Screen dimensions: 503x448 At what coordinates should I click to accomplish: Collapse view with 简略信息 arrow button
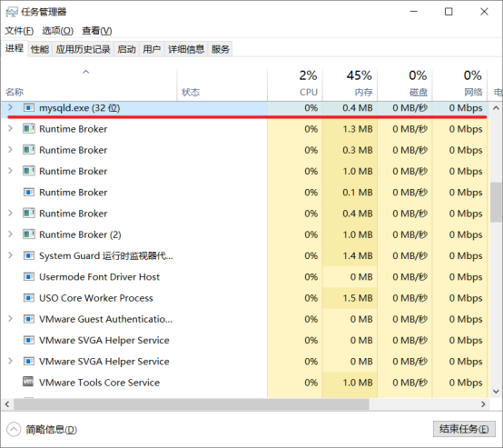pos(14,430)
